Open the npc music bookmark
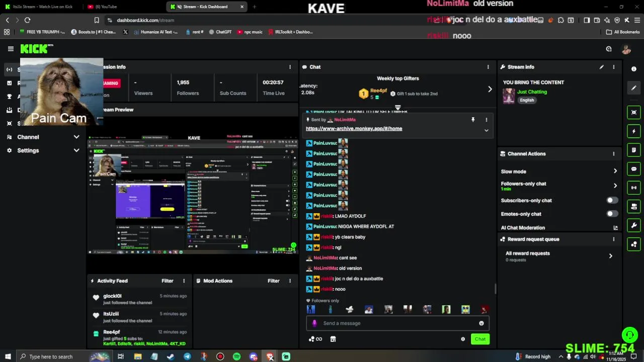Viewport: 644px width, 362px height. click(x=250, y=32)
